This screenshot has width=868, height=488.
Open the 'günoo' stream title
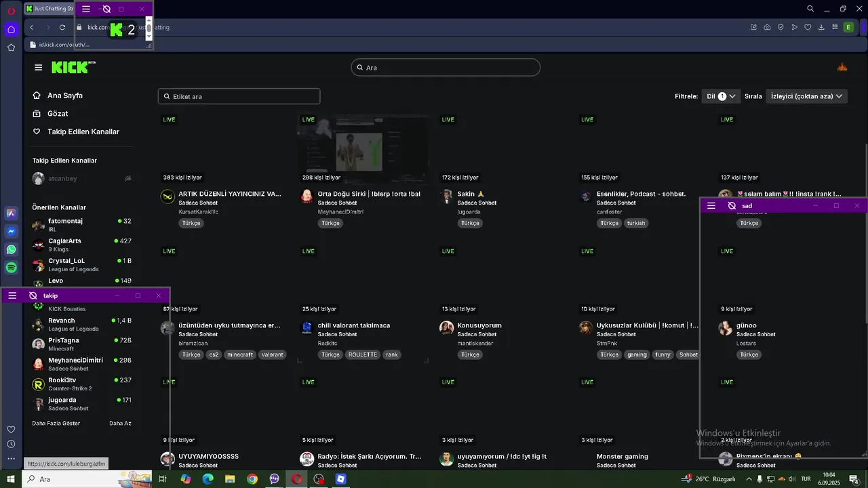tap(747, 325)
